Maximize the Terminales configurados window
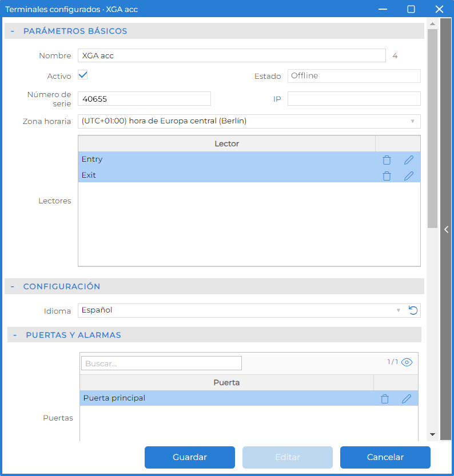This screenshot has width=454, height=476. point(411,9)
